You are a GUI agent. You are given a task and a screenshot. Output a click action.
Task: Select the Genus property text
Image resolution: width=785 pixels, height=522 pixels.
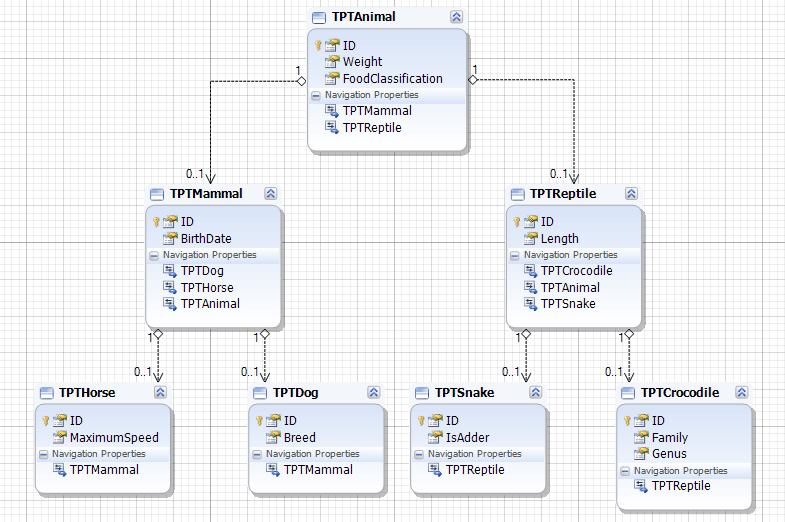(x=669, y=453)
